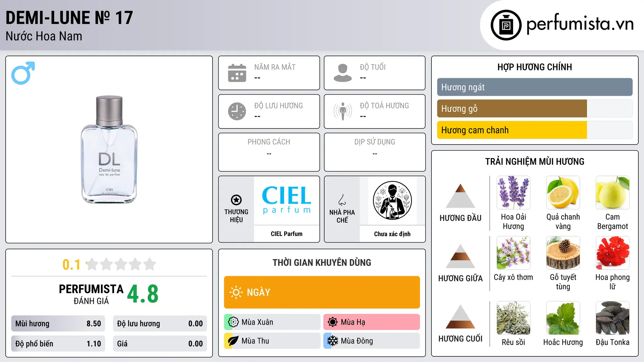Screen dimensions: 644x362
Task: Click the winter snowflake icon
Action: (x=333, y=341)
